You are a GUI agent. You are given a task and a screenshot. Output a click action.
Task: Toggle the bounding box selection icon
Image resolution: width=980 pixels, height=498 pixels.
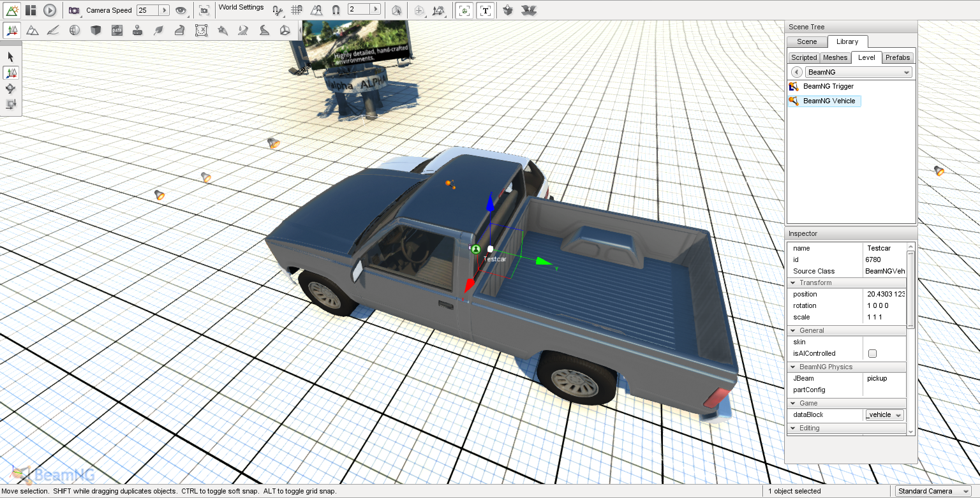tap(396, 10)
